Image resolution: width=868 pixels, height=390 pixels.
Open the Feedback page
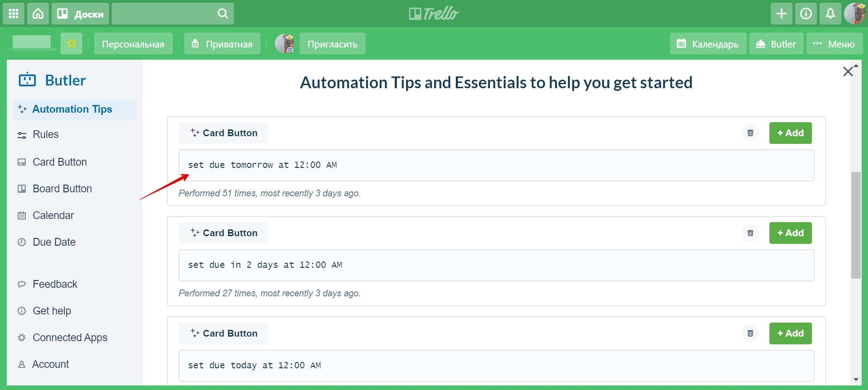(55, 284)
